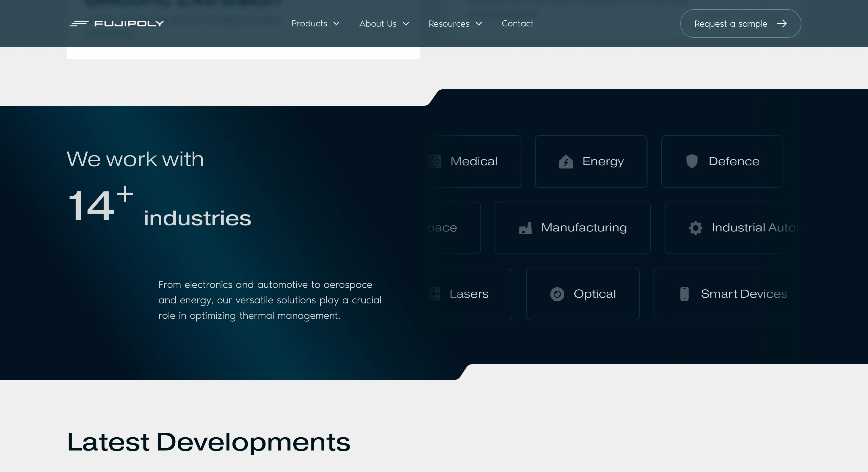Click the Optical lens icon
The width and height of the screenshot is (868, 472).
(557, 294)
